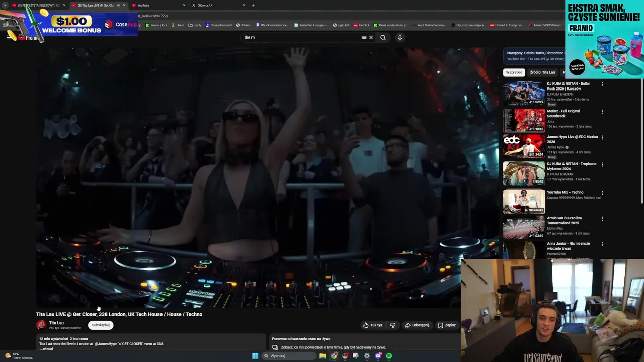Open the browser tab search chevron
The height and width of the screenshot is (362, 644).
5,5
